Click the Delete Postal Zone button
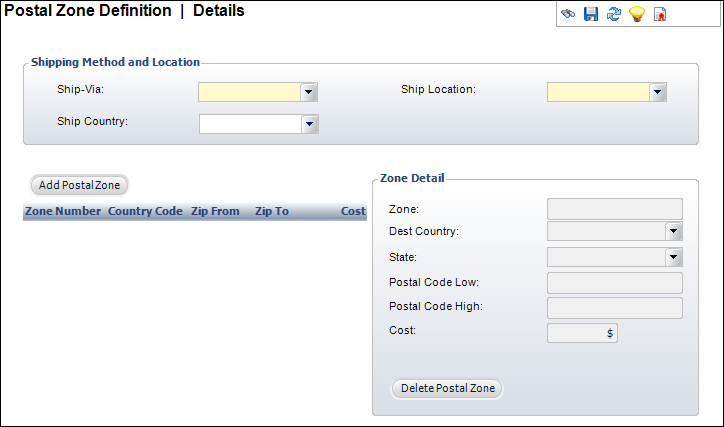 447,388
